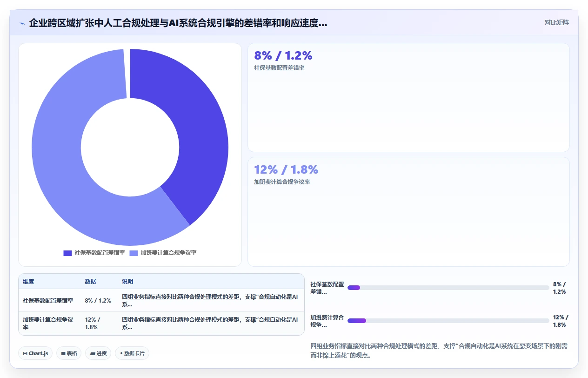Click the 8% / 1.2% metric card value
588x378 pixels.
pyautogui.click(x=283, y=55)
